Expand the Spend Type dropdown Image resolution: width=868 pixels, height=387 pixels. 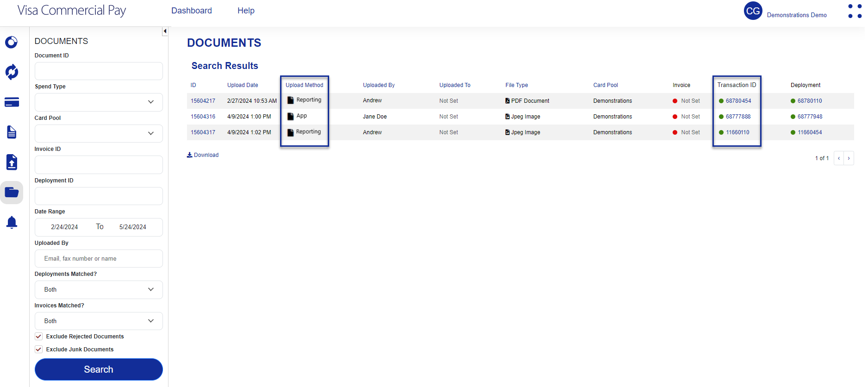point(99,102)
